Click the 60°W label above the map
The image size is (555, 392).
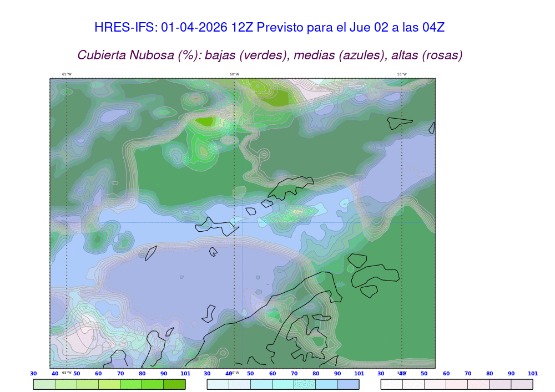pos(234,74)
